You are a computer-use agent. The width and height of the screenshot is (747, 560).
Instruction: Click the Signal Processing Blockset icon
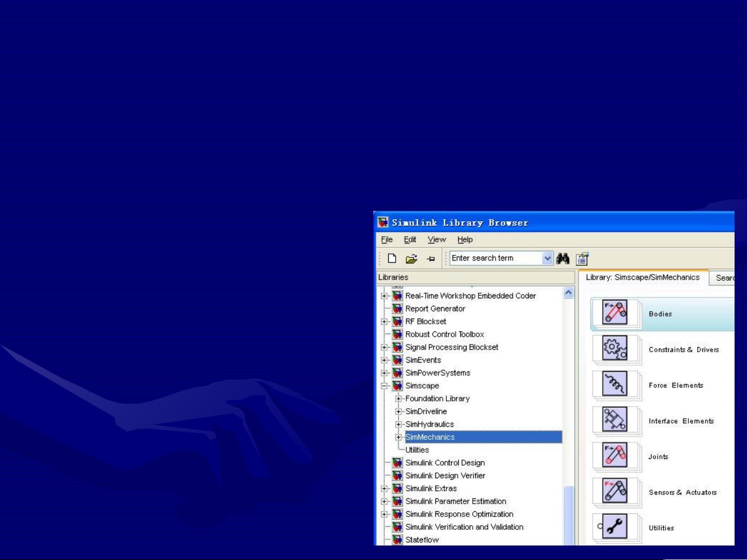pos(398,347)
